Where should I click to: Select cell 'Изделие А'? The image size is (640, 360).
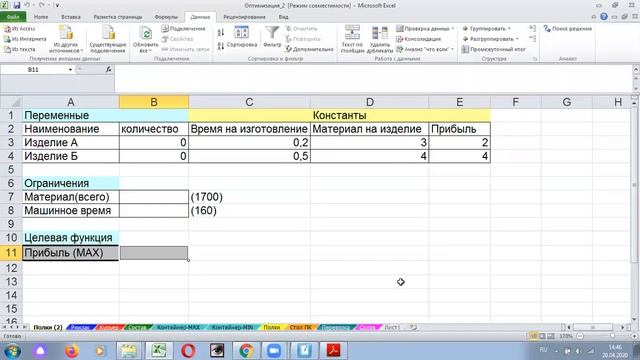(x=71, y=142)
